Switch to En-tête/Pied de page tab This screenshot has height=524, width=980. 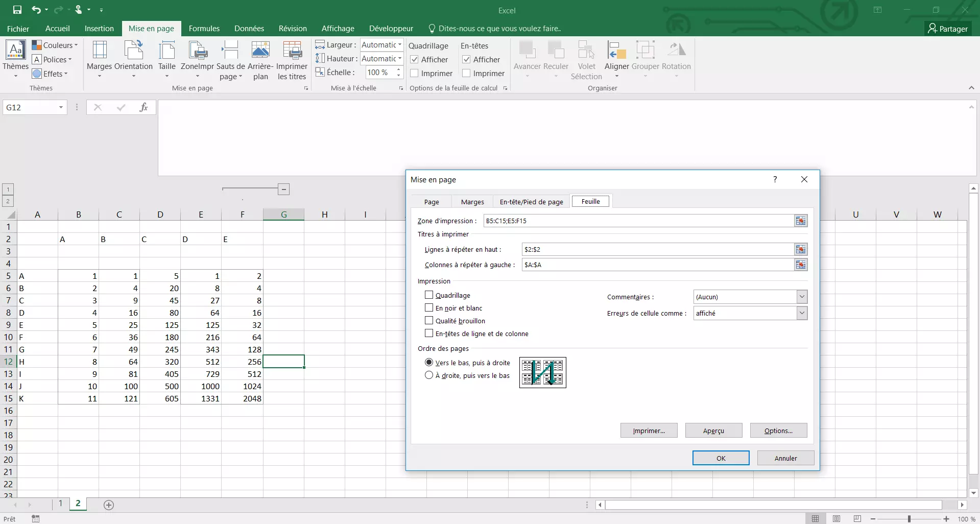531,202
